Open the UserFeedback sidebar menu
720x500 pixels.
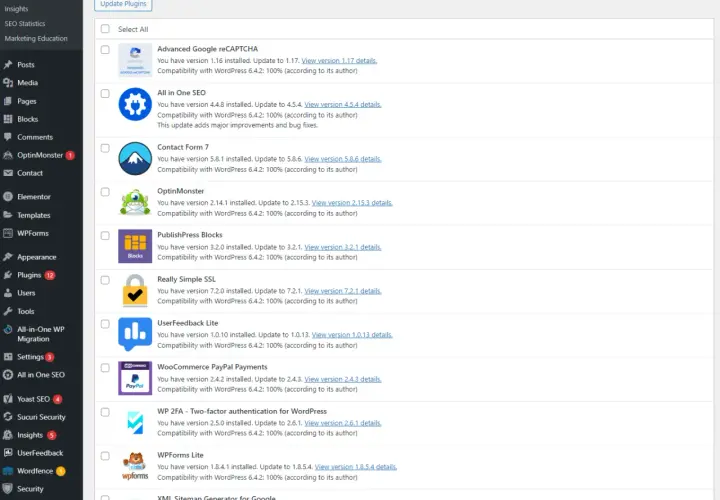[41, 453]
